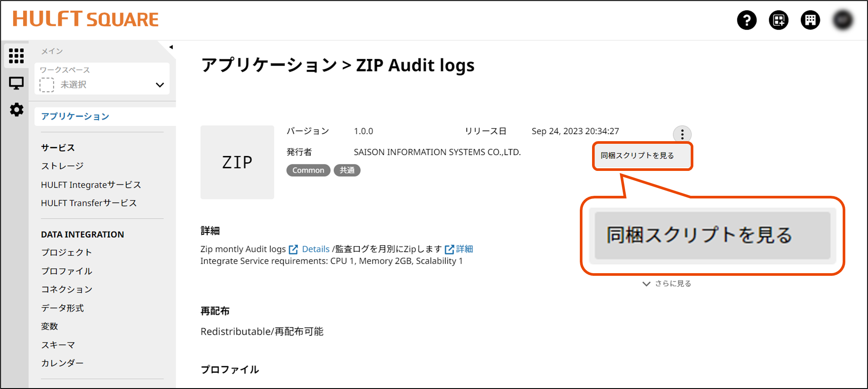Click the Common tag

[308, 170]
